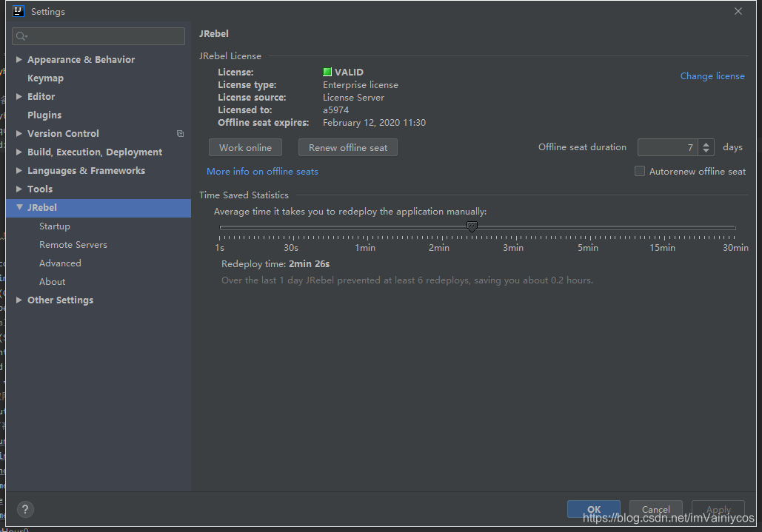Screen dimensions: 762x532
Task: Select JRebel Remote Servers page
Action: coord(73,245)
